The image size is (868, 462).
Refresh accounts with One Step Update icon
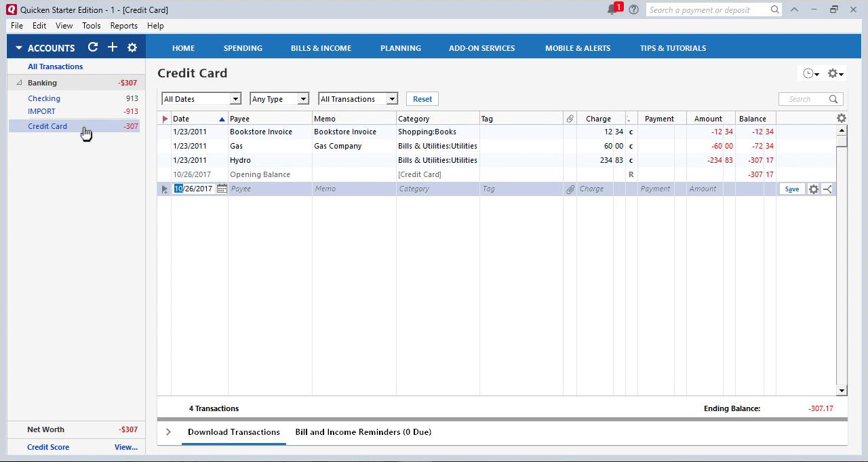click(93, 47)
